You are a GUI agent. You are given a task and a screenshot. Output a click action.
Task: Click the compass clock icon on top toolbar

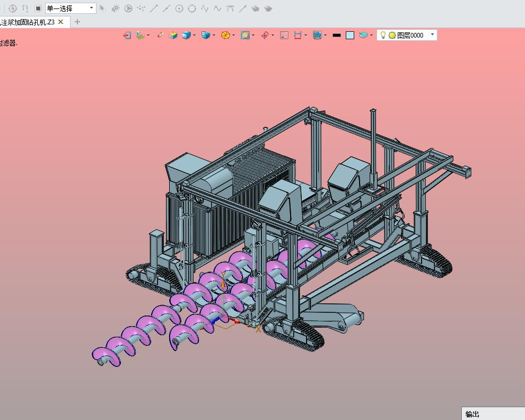[13, 8]
